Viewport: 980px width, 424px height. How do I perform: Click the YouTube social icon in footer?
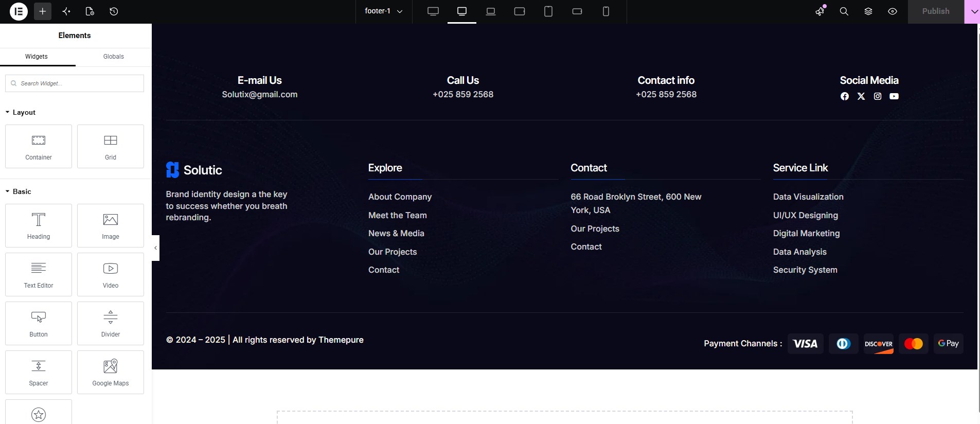tap(894, 96)
